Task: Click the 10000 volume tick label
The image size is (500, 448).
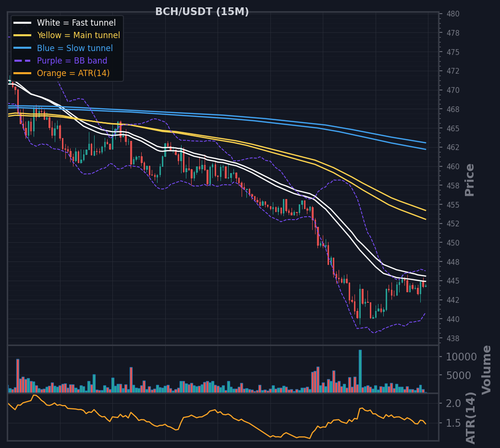Action: pyautogui.click(x=461, y=357)
